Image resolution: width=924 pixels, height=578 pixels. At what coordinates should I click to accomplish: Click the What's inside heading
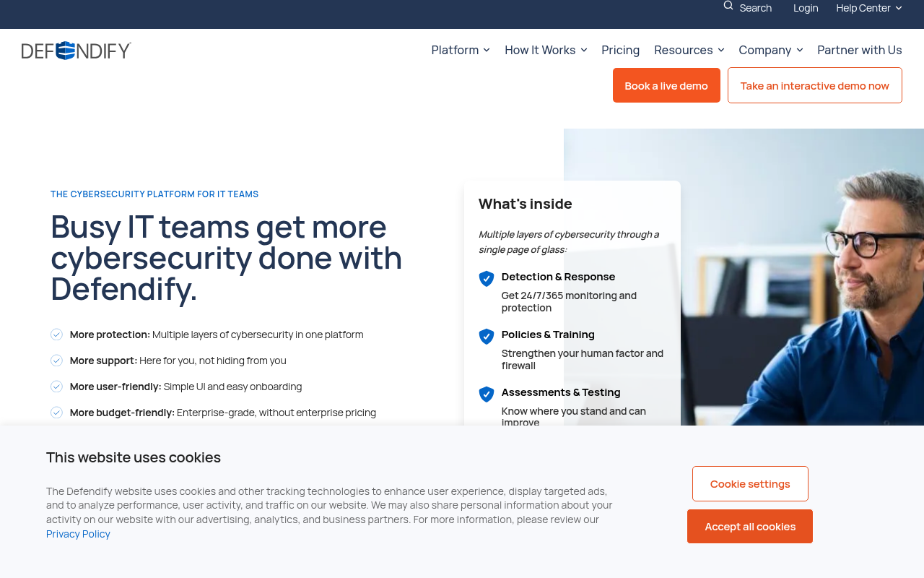526,204
